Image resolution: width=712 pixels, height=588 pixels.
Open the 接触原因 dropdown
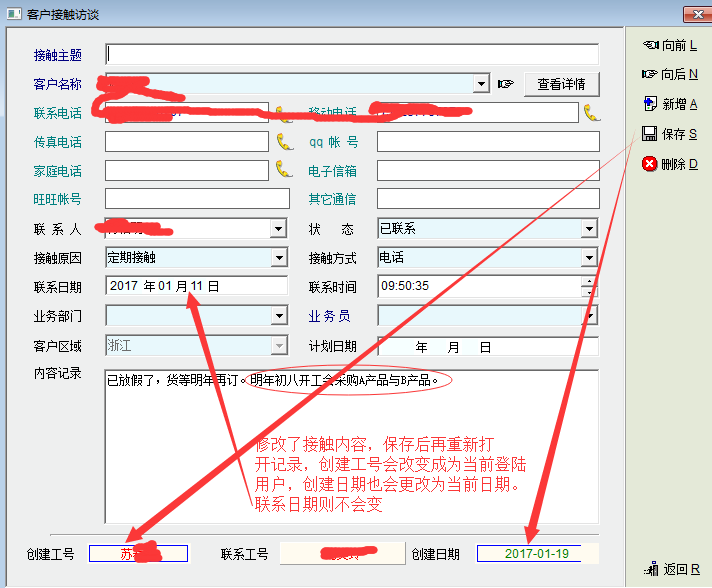279,258
